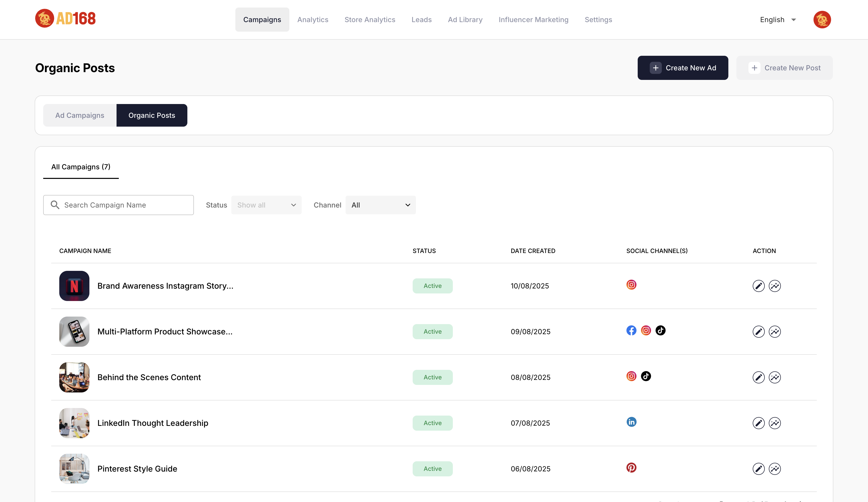Switch to the Leads section
This screenshot has width=868, height=502.
(x=421, y=20)
